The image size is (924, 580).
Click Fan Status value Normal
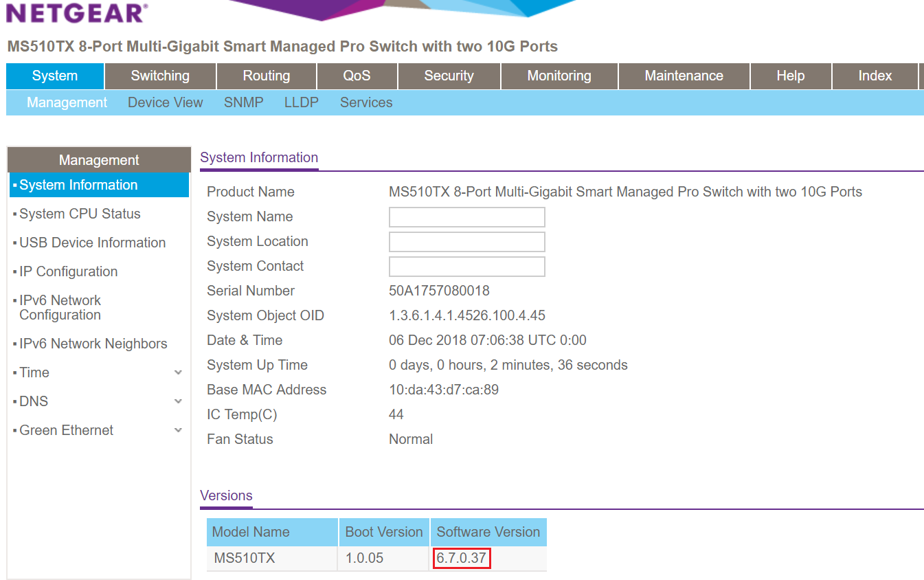tap(411, 439)
